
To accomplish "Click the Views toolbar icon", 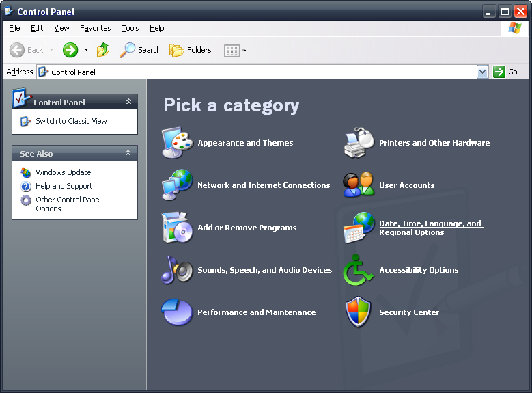I will click(x=232, y=51).
